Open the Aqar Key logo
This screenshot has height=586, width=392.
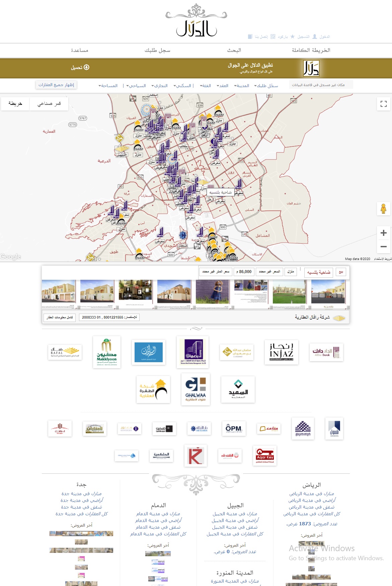[264, 456]
